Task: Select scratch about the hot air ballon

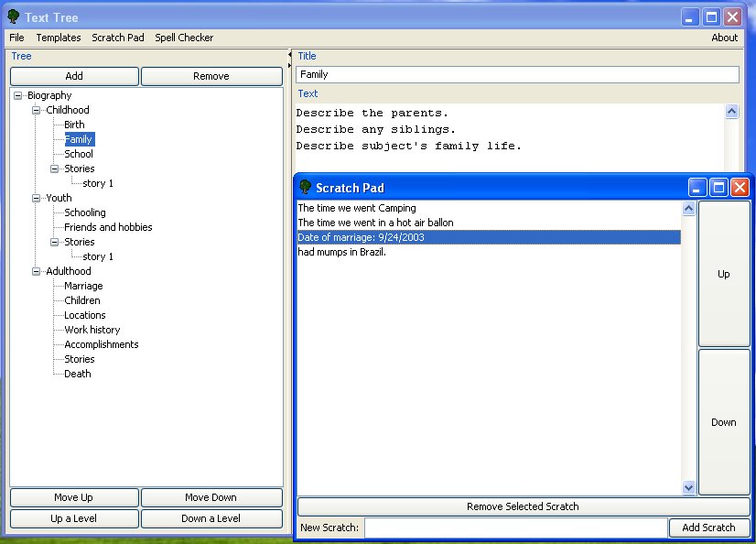Action: point(489,223)
